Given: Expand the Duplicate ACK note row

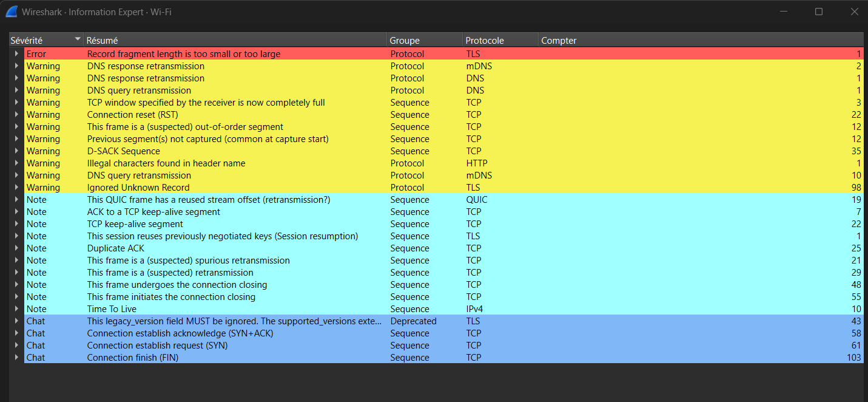Looking at the screenshot, I should pos(17,248).
